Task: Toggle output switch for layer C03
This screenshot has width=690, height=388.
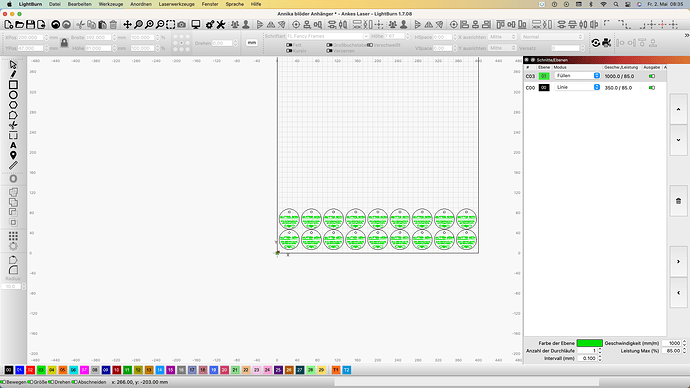Action: click(x=652, y=76)
